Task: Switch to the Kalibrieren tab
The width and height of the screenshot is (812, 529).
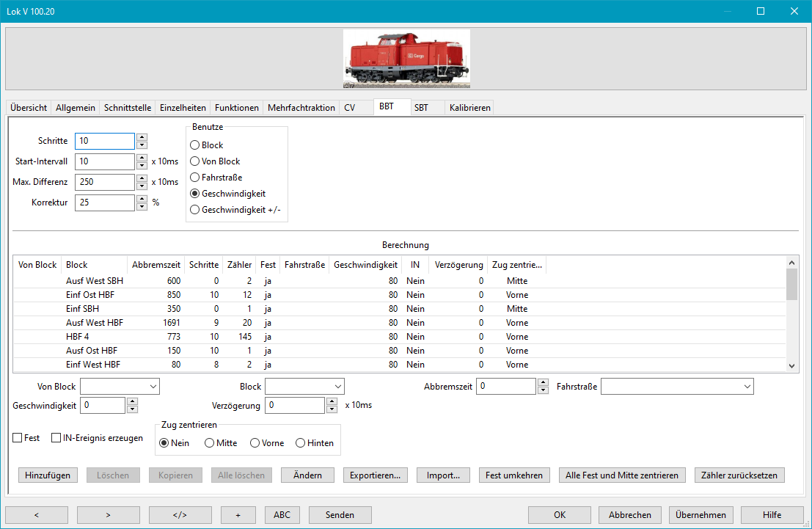Action: pyautogui.click(x=469, y=108)
